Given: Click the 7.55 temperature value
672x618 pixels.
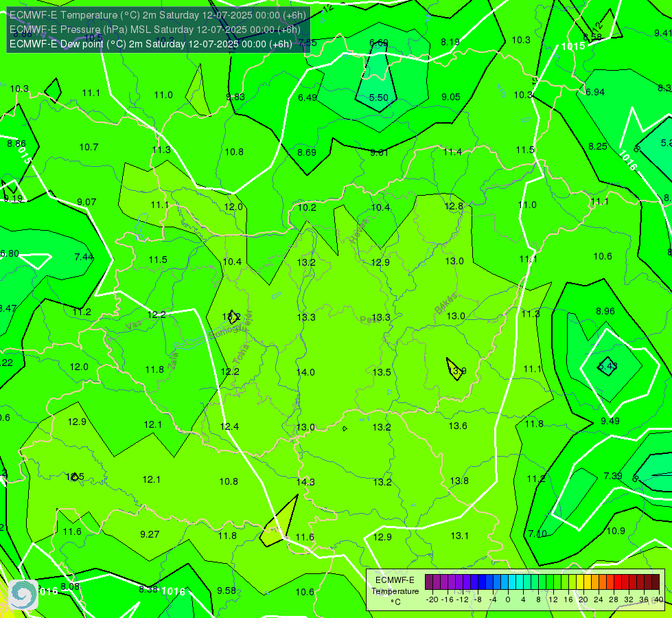Looking at the screenshot, I should click(x=308, y=43).
